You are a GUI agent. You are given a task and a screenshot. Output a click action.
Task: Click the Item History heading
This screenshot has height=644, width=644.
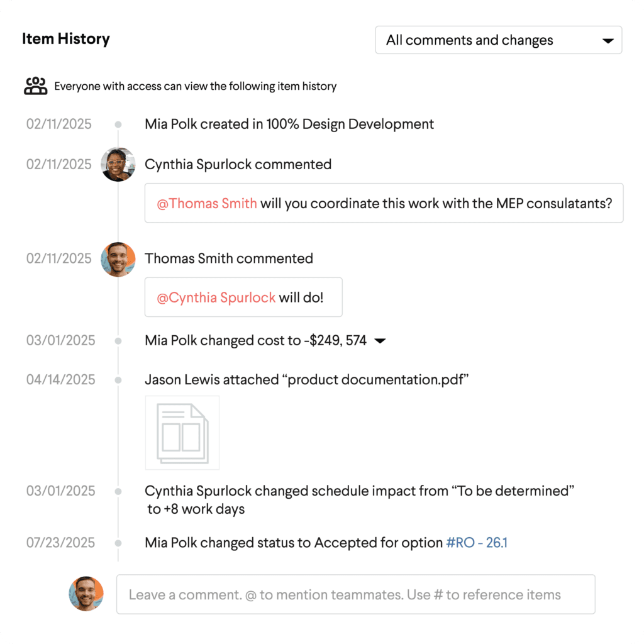(x=65, y=39)
